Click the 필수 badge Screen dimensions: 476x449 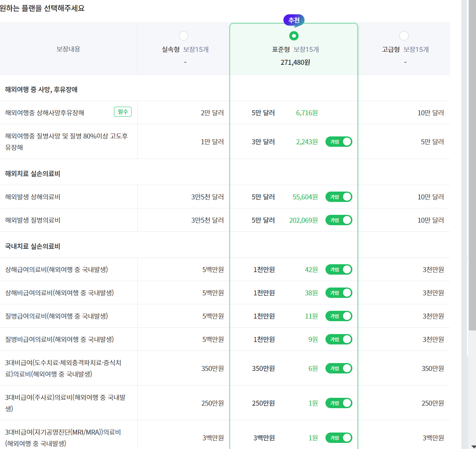[x=123, y=112]
